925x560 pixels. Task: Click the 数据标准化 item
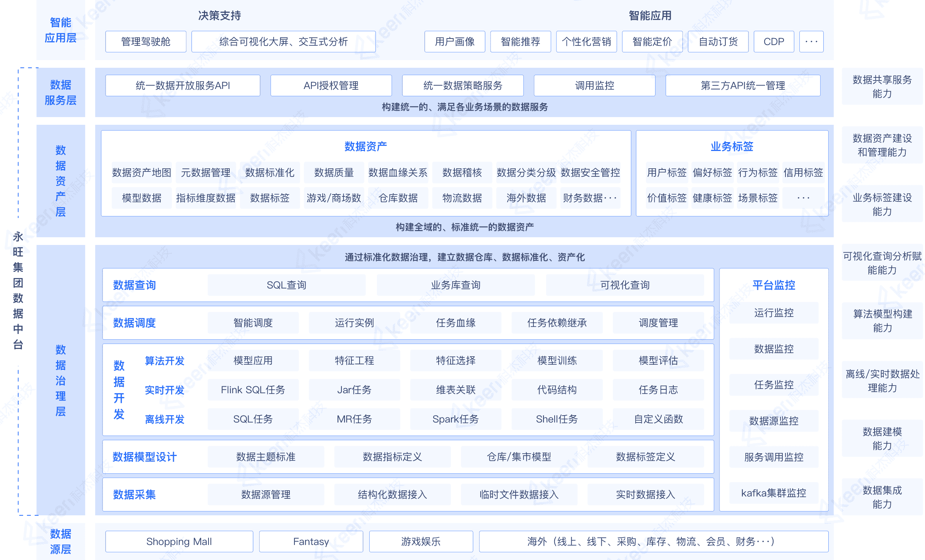click(270, 173)
